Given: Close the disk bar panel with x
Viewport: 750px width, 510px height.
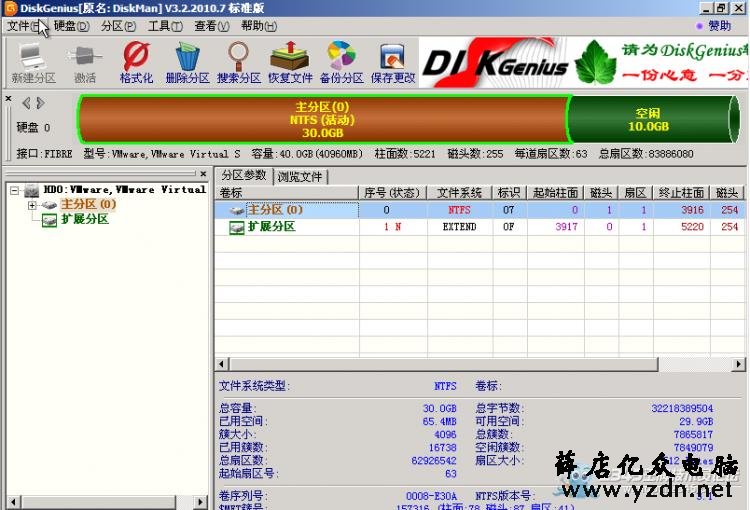Looking at the screenshot, I should (8, 98).
